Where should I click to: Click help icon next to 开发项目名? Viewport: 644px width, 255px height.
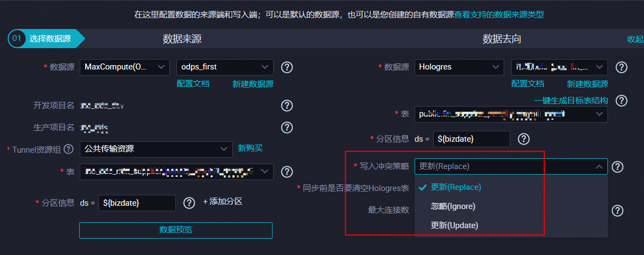287,105
